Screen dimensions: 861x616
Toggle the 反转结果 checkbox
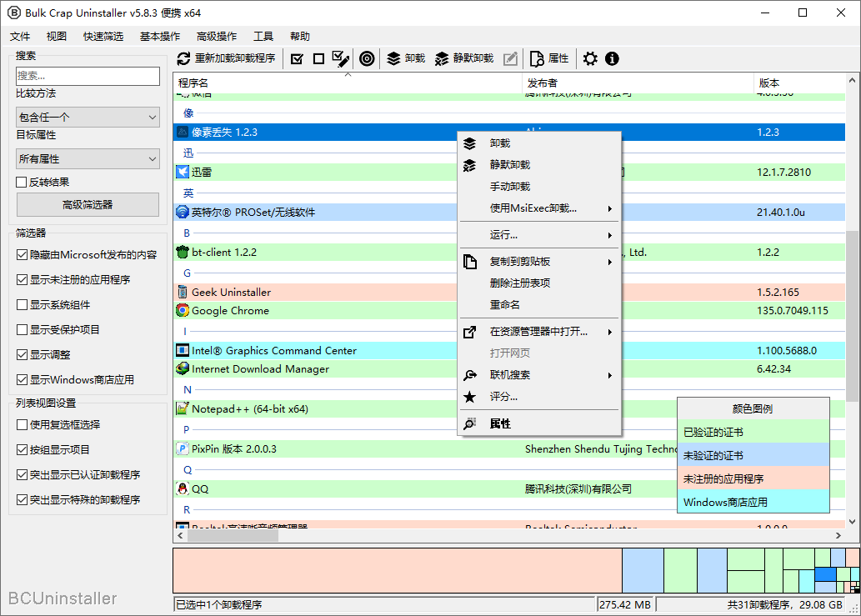[22, 183]
